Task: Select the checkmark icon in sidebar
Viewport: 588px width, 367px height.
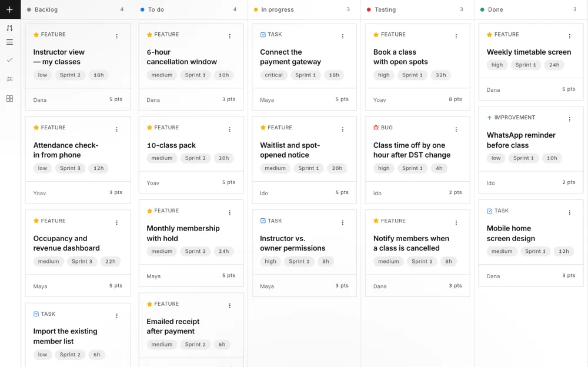Action: coord(10,59)
